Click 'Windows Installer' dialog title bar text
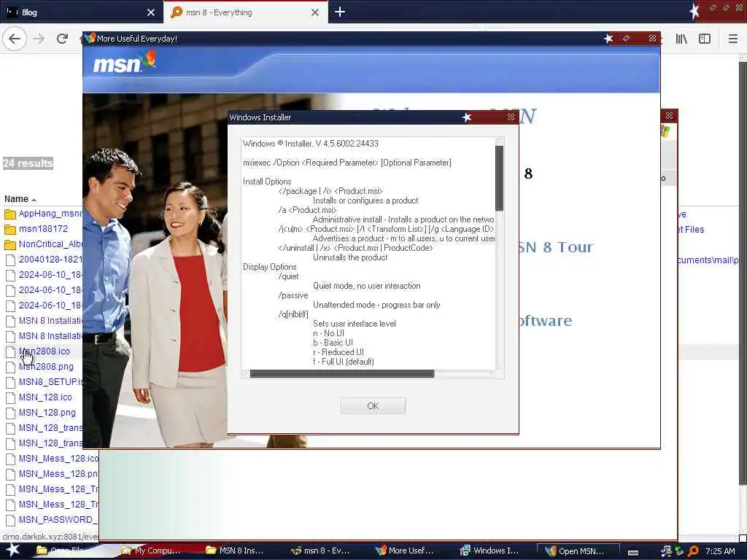 [x=260, y=117]
